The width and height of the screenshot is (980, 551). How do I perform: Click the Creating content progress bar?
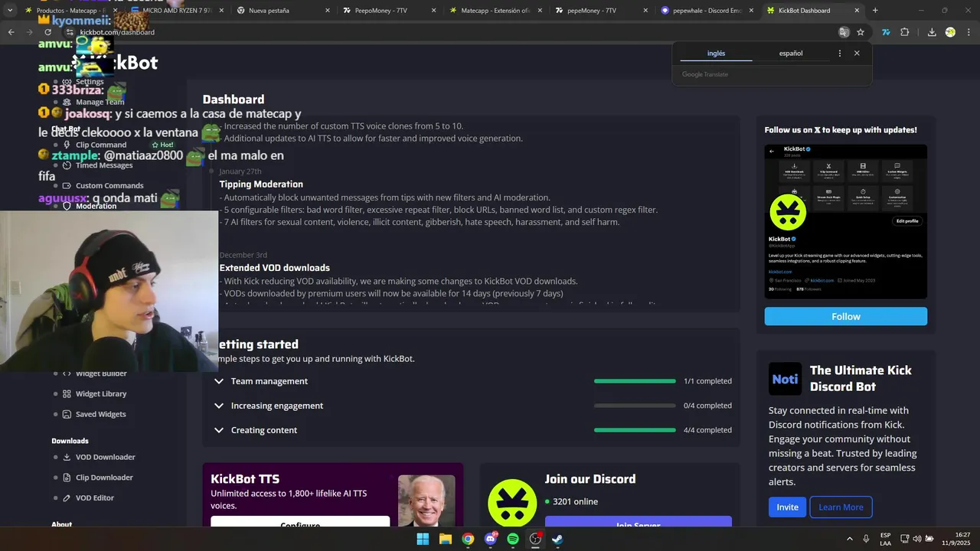tap(635, 430)
